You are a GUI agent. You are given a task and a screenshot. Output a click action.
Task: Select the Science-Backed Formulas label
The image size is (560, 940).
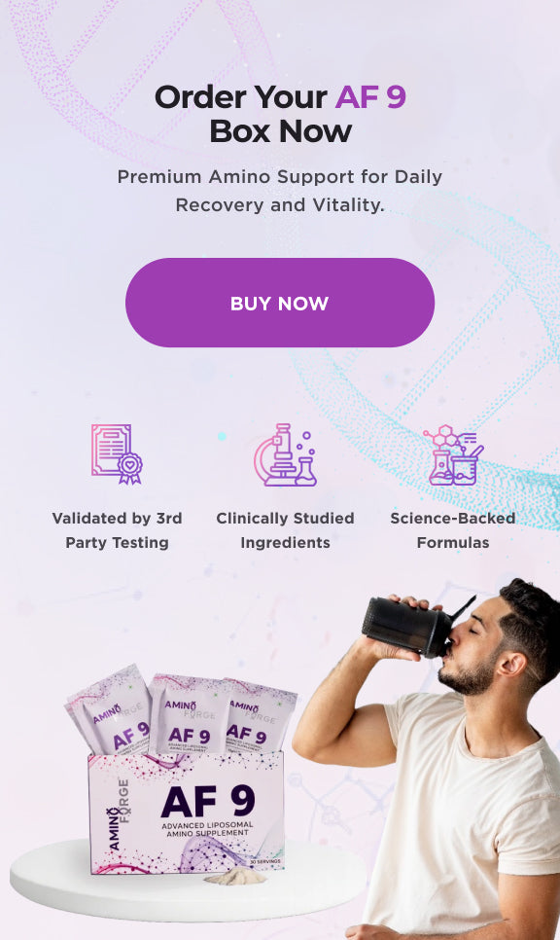point(453,530)
